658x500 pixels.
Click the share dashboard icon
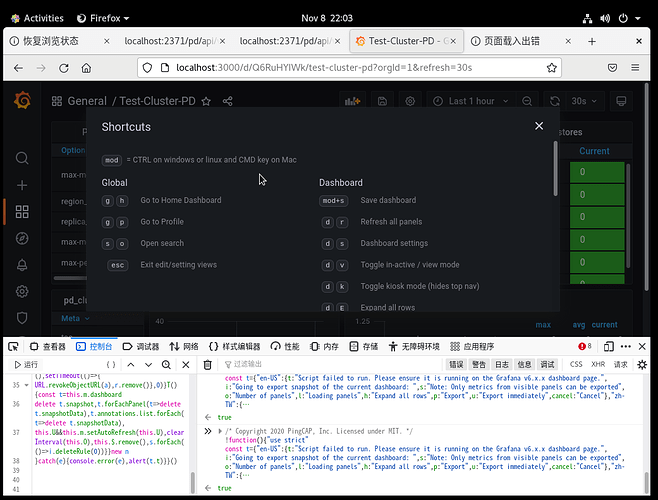pyautogui.click(x=228, y=101)
